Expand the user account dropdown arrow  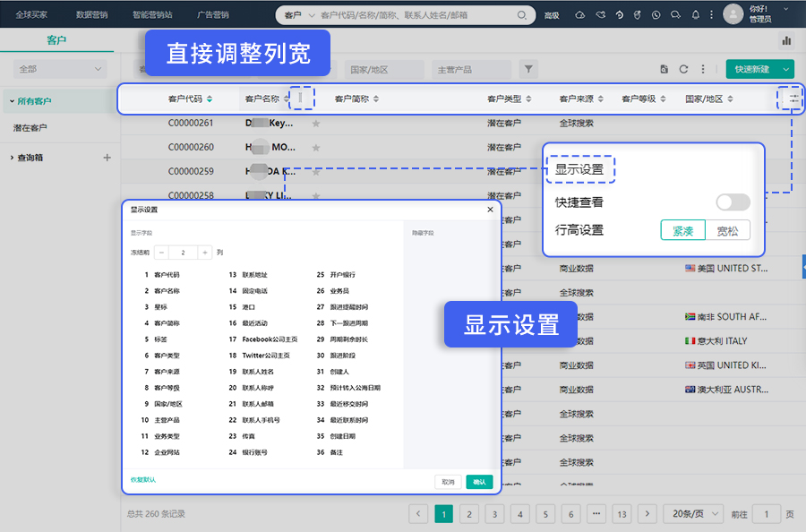pyautogui.click(x=785, y=9)
